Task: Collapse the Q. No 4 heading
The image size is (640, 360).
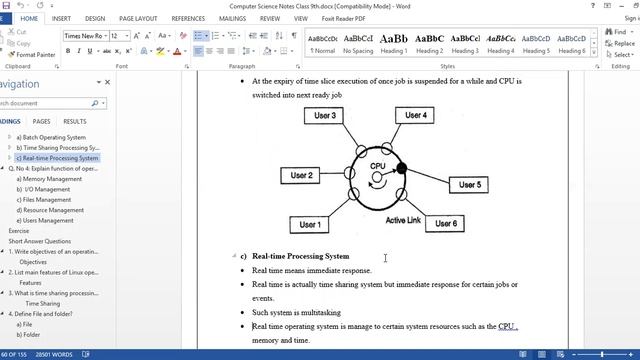Action: [2, 169]
